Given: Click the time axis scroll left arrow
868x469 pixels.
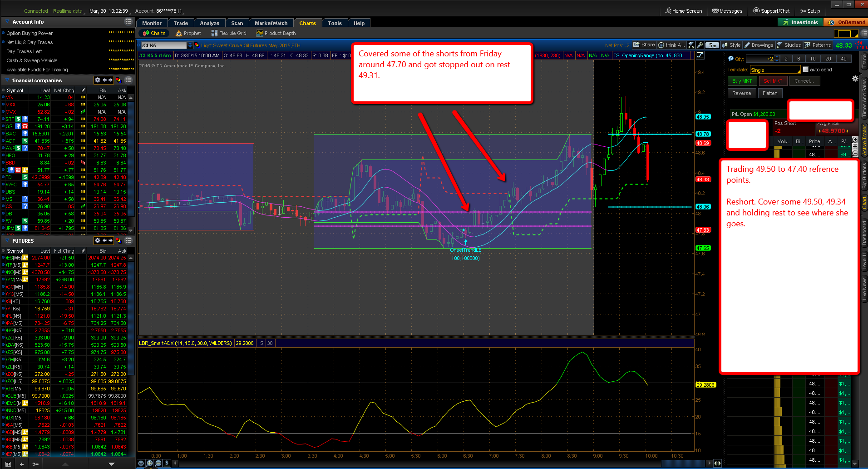Looking at the screenshot, I should (176, 463).
